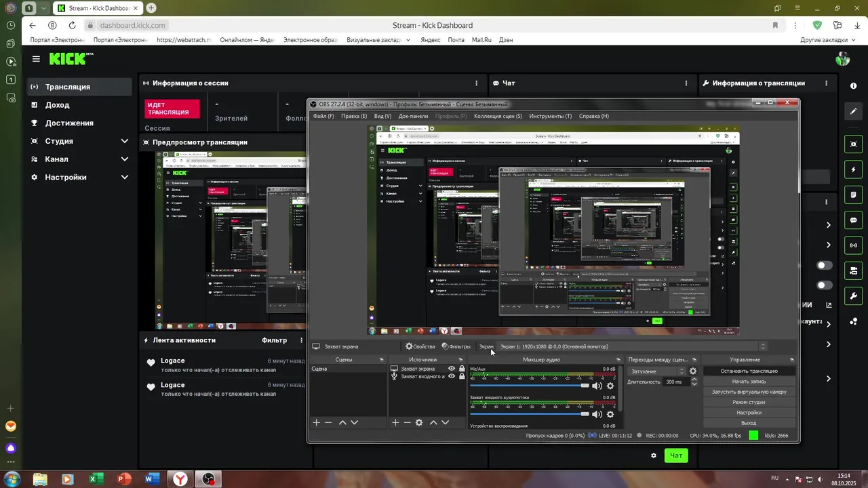The width and height of the screenshot is (868, 488).
Task: Click Остановить трансляцию button in OBS
Action: pos(749,371)
